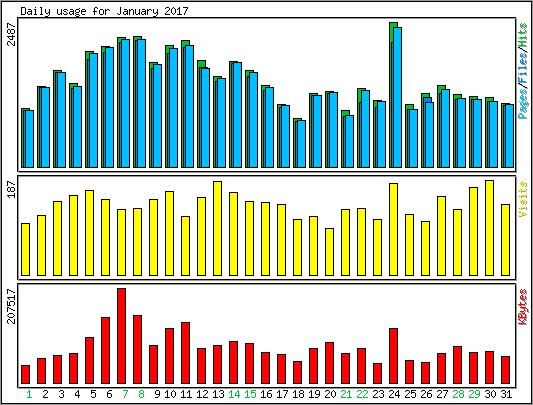Select the red KBytes bar for day 24
Screen dimensions: 533x405
point(394,356)
